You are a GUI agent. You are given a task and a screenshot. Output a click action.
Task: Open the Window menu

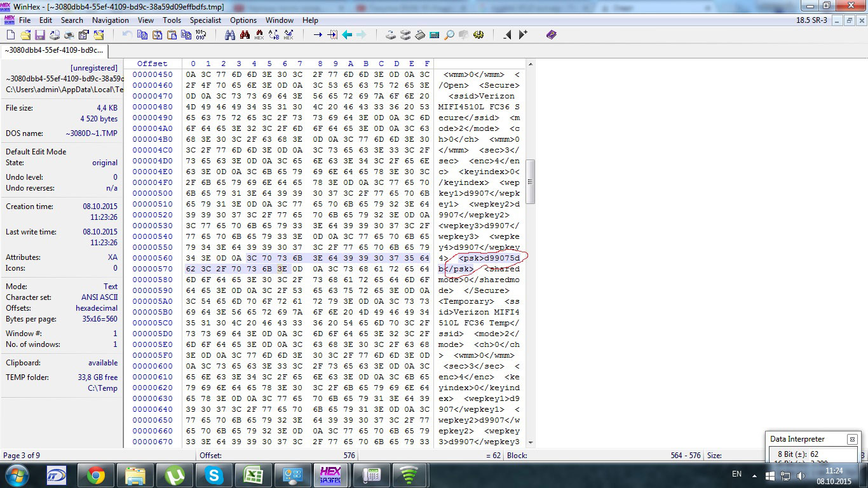[280, 20]
